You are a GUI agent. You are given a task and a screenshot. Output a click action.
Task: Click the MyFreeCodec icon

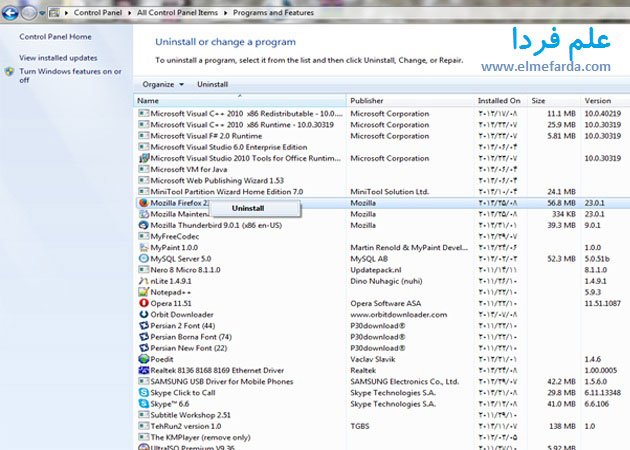click(143, 236)
